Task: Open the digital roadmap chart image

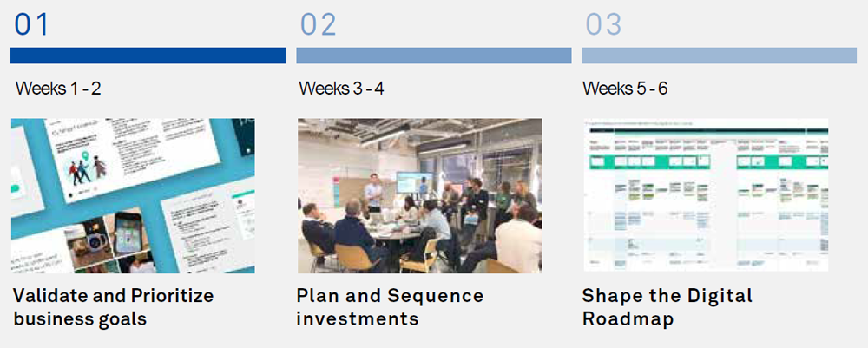Action: (x=705, y=195)
